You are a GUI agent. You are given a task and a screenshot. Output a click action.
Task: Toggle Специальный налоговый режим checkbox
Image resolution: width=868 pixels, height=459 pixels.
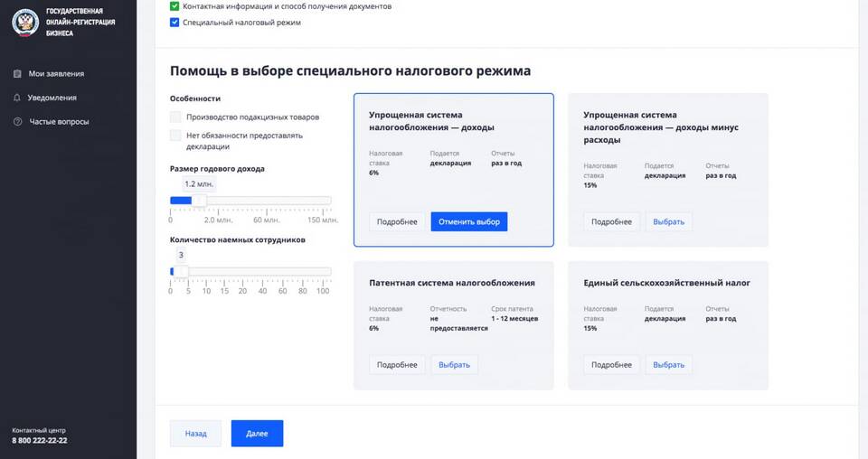[x=175, y=23]
